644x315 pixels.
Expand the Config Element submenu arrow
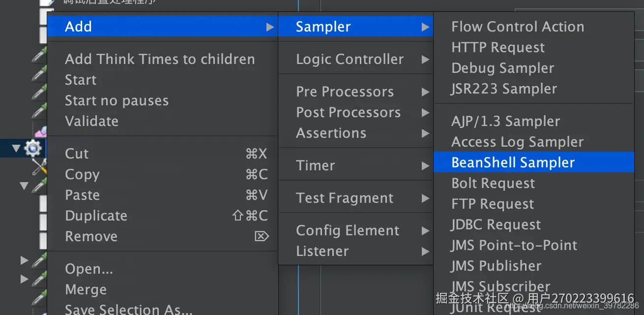pos(425,231)
